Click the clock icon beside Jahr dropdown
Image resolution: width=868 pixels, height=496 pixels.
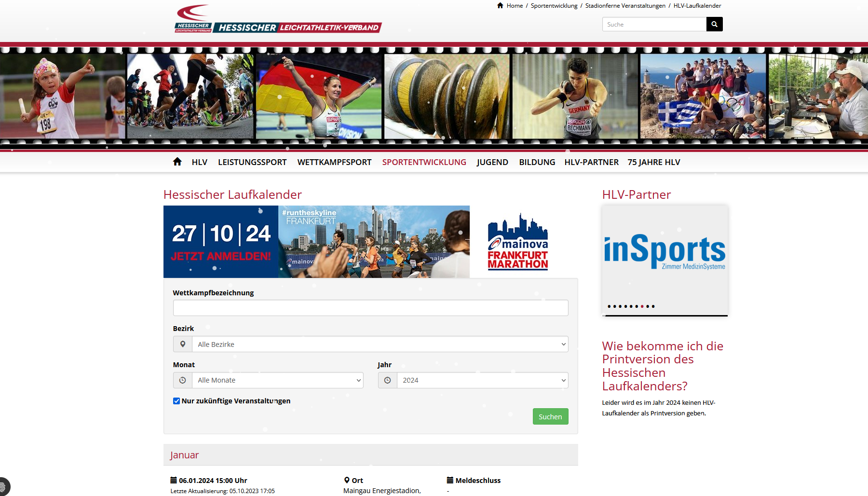(387, 380)
